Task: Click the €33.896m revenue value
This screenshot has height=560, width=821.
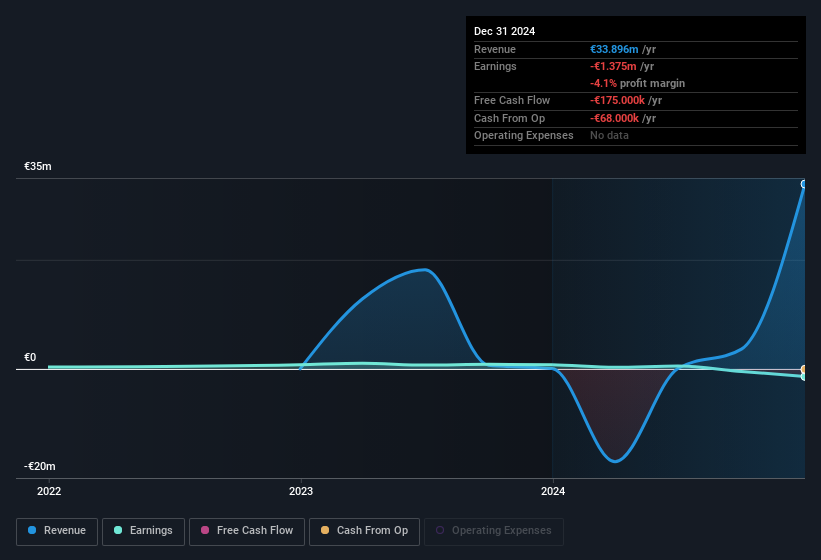Action: click(x=614, y=49)
